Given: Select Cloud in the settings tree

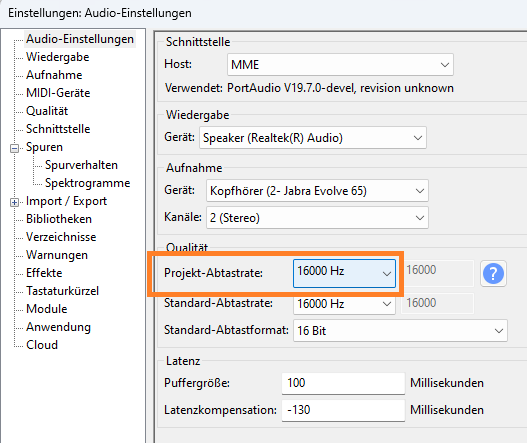Looking at the screenshot, I should tap(42, 345).
